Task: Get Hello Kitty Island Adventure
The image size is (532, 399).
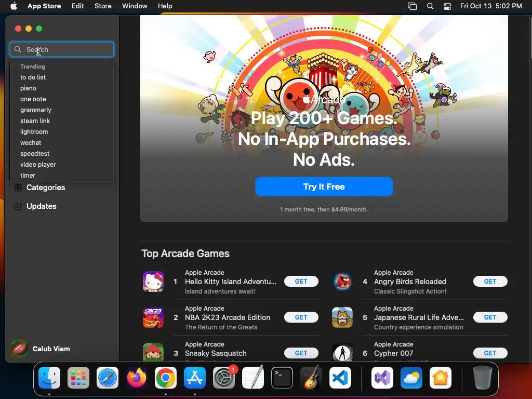Action: (301, 281)
